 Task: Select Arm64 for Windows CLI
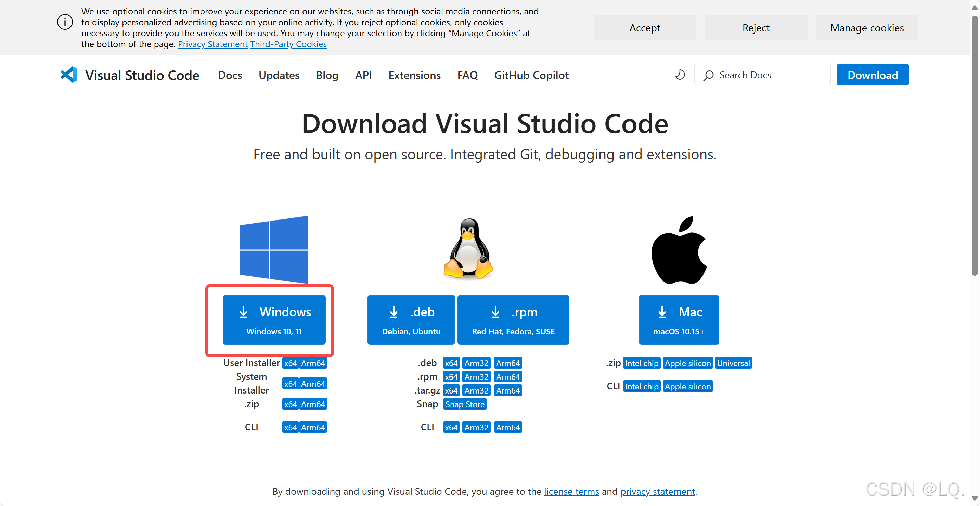tap(313, 427)
